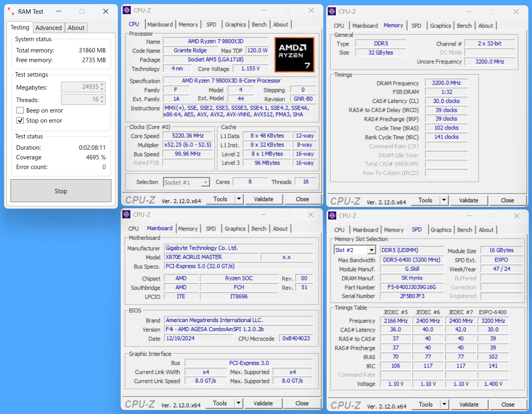Screen dimensions: 532x414
Task: Switch to the Advanced tab in RAM Test
Action: (48, 28)
